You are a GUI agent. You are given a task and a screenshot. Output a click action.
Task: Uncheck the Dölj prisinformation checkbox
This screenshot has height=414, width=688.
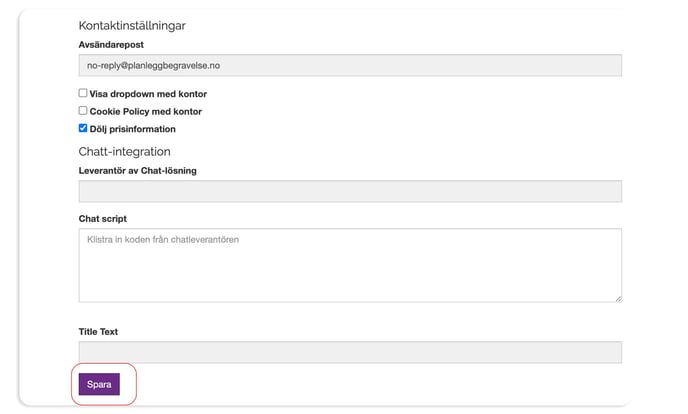(83, 128)
